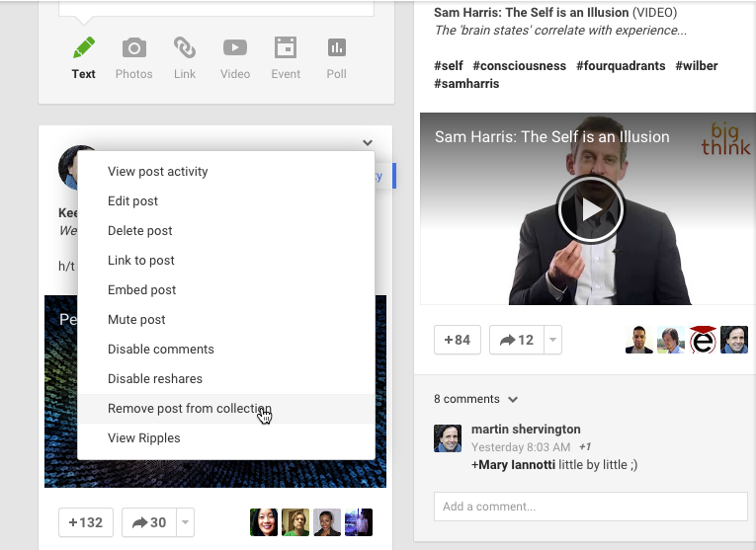Choose Link to post
The width and height of the screenshot is (756, 550).
[226, 260]
